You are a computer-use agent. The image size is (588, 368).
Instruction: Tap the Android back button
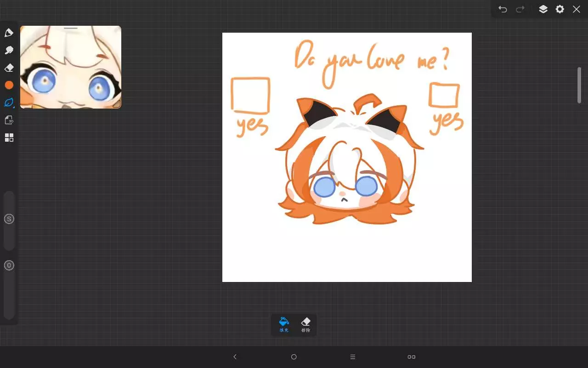(235, 356)
